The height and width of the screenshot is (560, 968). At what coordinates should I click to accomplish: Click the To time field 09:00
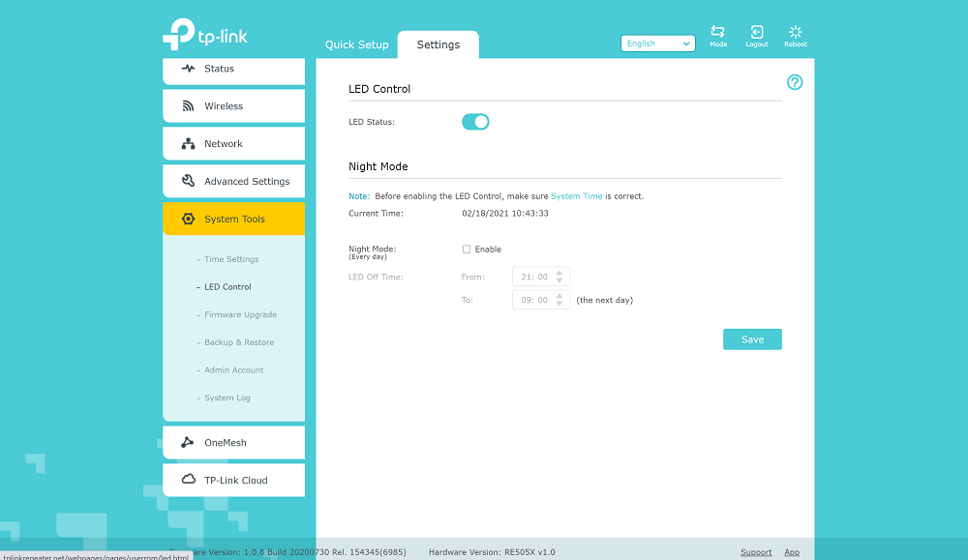(541, 300)
